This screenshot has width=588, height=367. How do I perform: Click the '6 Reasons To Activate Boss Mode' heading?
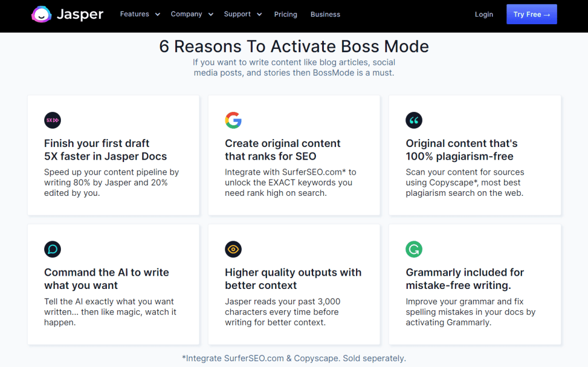point(294,47)
